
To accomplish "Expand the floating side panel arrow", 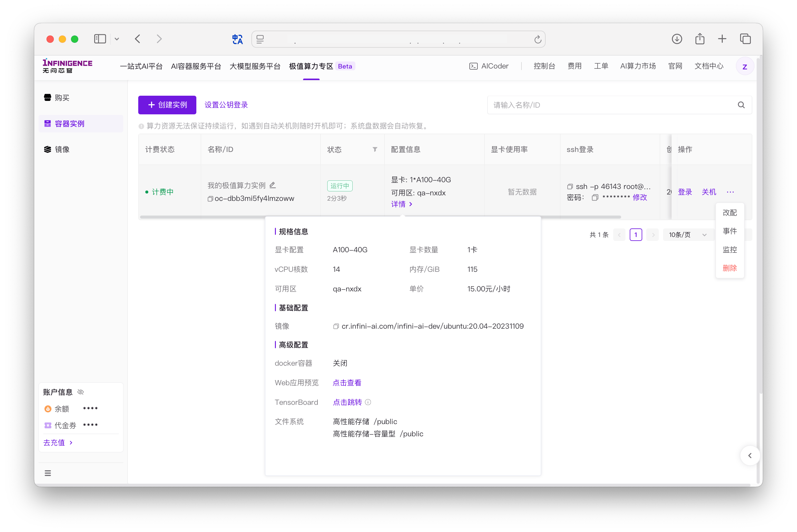I will click(x=750, y=456).
